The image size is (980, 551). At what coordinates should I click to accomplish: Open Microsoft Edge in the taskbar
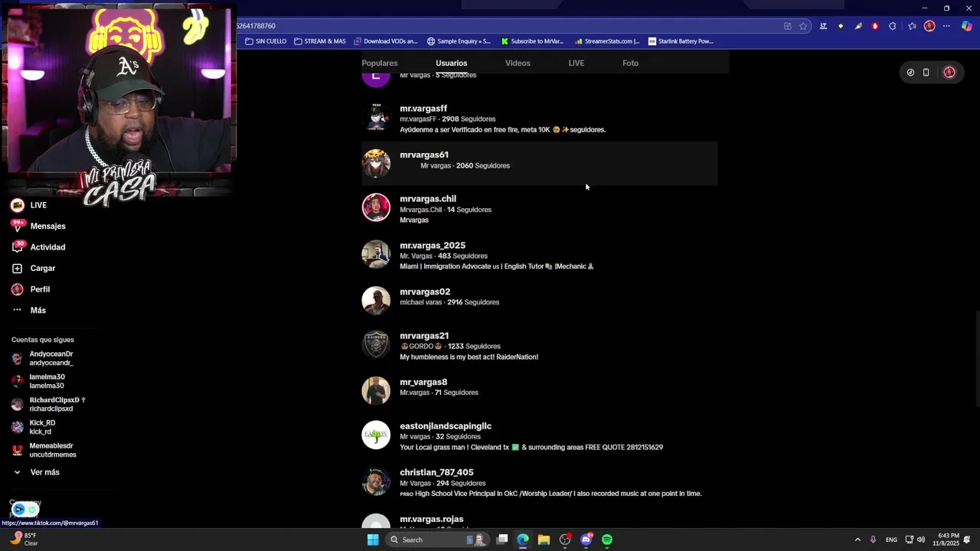coord(523,540)
